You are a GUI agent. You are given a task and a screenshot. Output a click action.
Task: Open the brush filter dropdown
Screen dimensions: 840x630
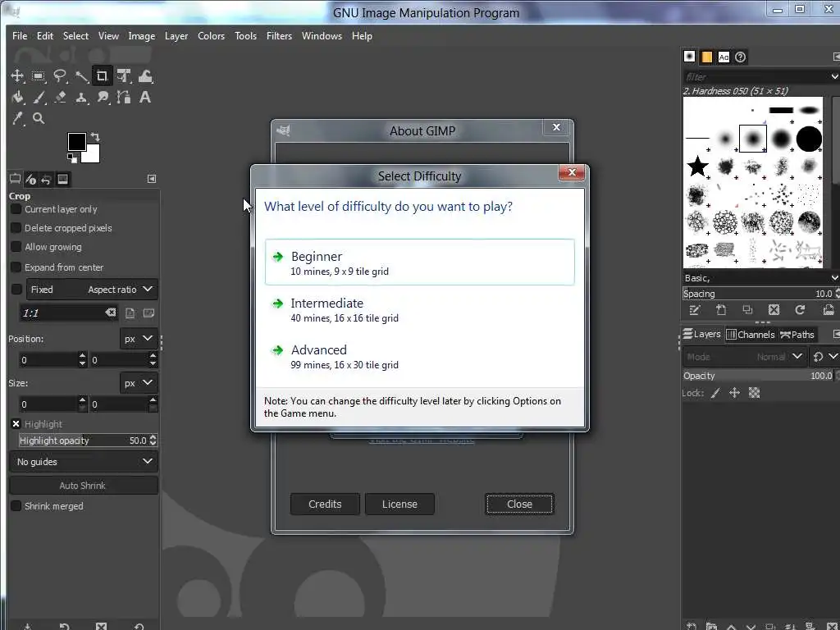[834, 76]
